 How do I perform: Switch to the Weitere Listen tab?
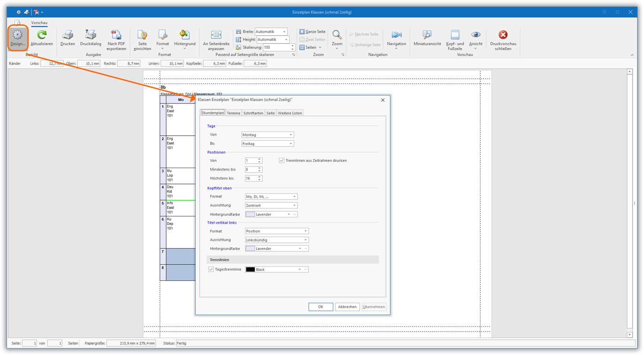290,113
